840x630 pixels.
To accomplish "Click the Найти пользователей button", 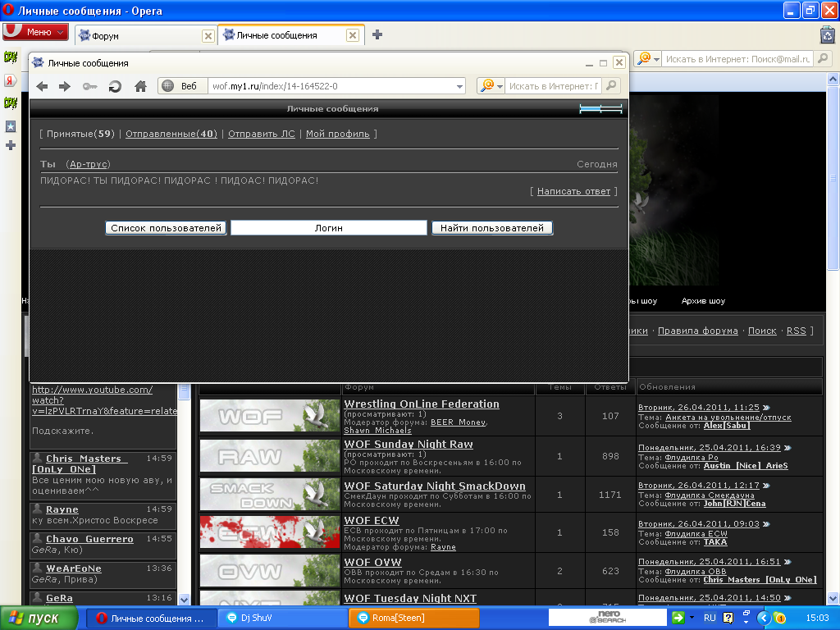I will pyautogui.click(x=492, y=228).
